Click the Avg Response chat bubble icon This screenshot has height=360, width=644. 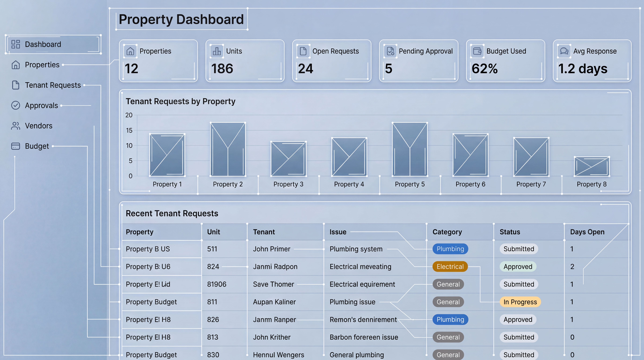[564, 51]
